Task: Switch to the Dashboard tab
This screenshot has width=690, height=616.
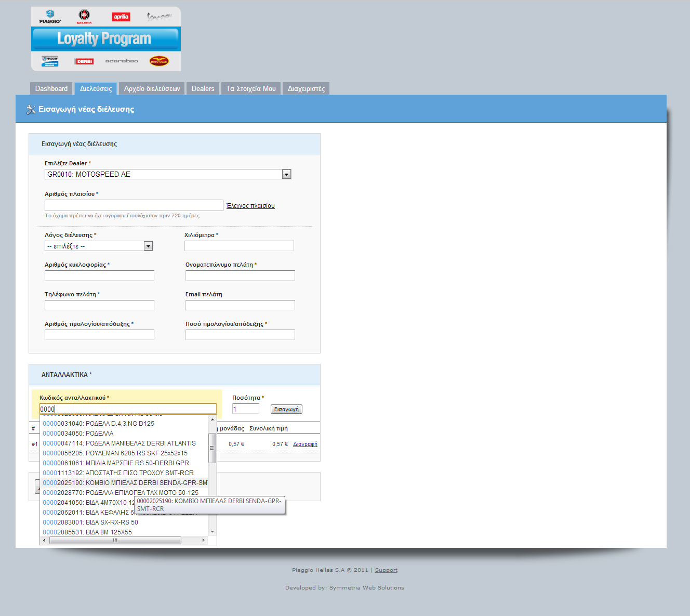Action: (x=51, y=88)
